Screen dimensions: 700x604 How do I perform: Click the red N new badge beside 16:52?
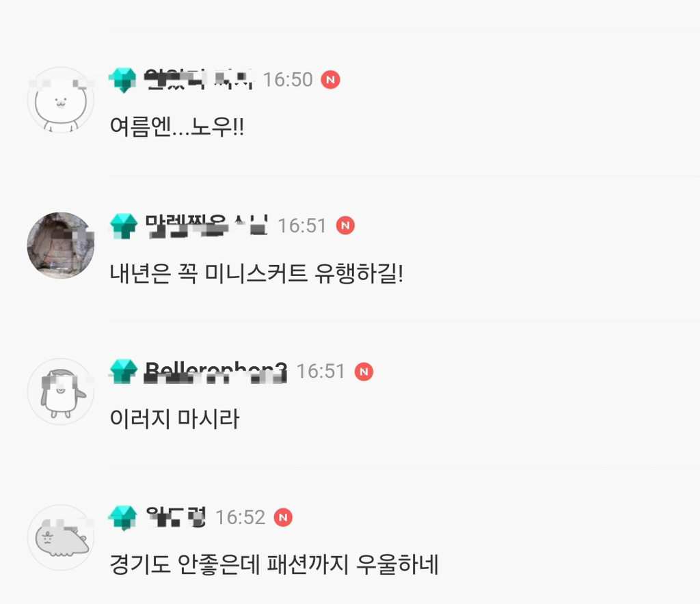(x=283, y=517)
